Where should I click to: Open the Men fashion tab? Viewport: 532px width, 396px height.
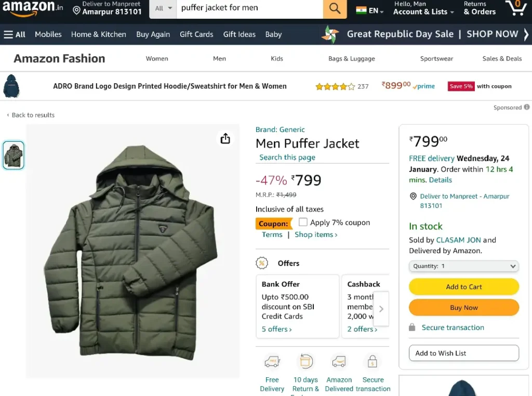pos(220,59)
